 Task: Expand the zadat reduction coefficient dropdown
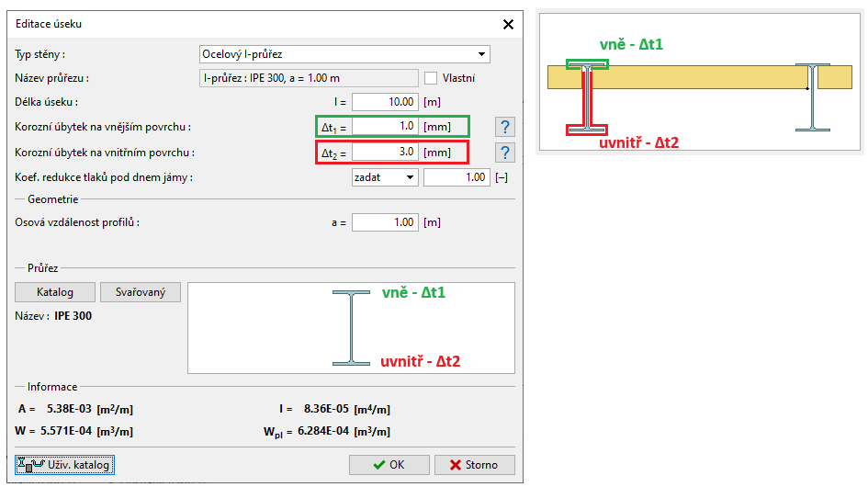(385, 177)
